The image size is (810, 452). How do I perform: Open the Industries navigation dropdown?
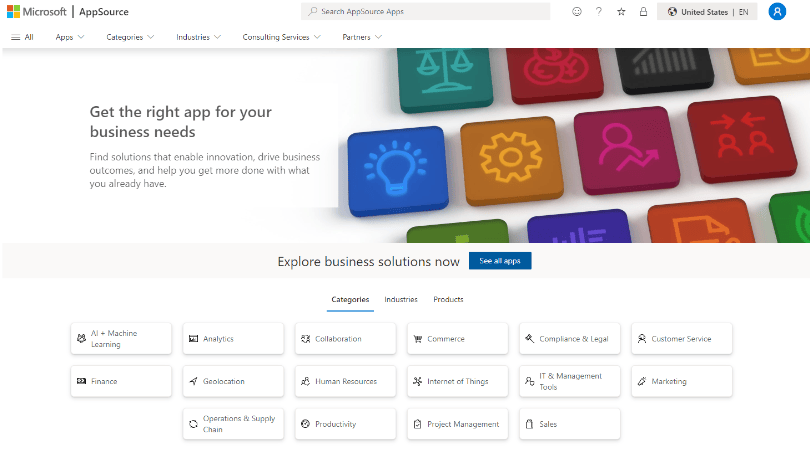199,37
